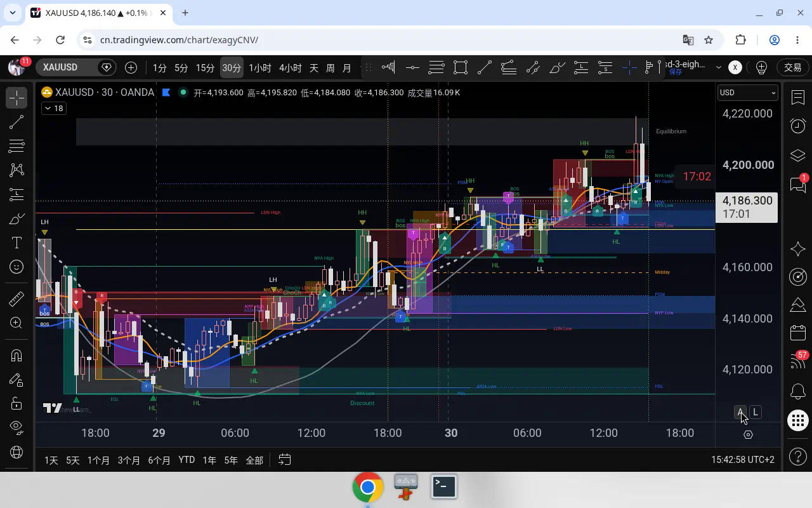
Task: Open the help center question mark
Action: 798,456
